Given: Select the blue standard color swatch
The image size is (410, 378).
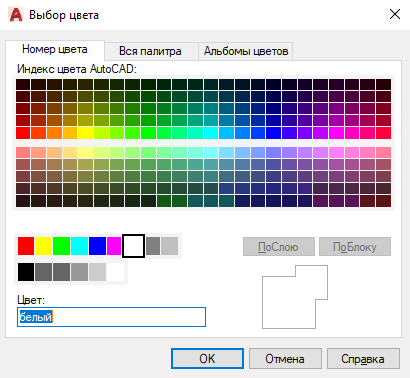Looking at the screenshot, I should 98,246.
